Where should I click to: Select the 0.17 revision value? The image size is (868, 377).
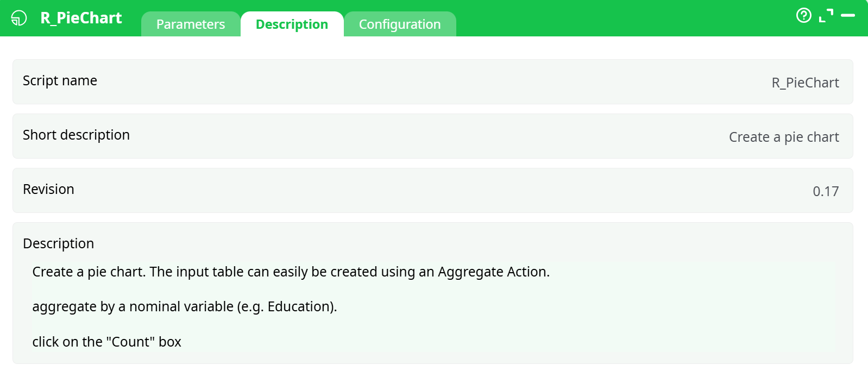(x=825, y=191)
